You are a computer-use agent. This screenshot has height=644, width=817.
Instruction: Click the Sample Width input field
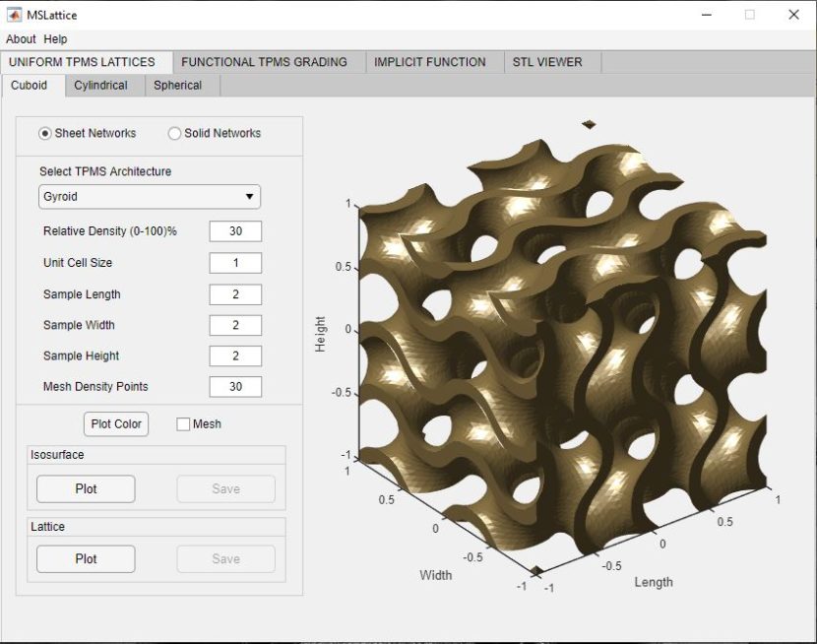click(x=235, y=325)
